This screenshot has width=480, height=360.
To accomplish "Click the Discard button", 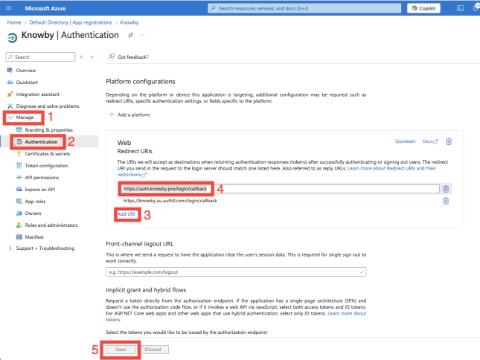I will click(x=153, y=349).
